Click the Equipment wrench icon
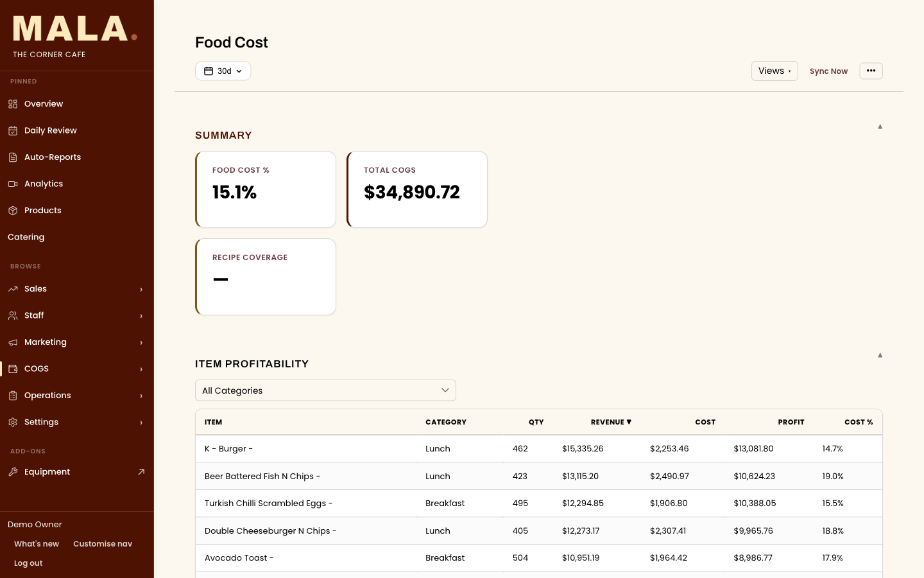Image resolution: width=924 pixels, height=578 pixels. click(x=13, y=472)
